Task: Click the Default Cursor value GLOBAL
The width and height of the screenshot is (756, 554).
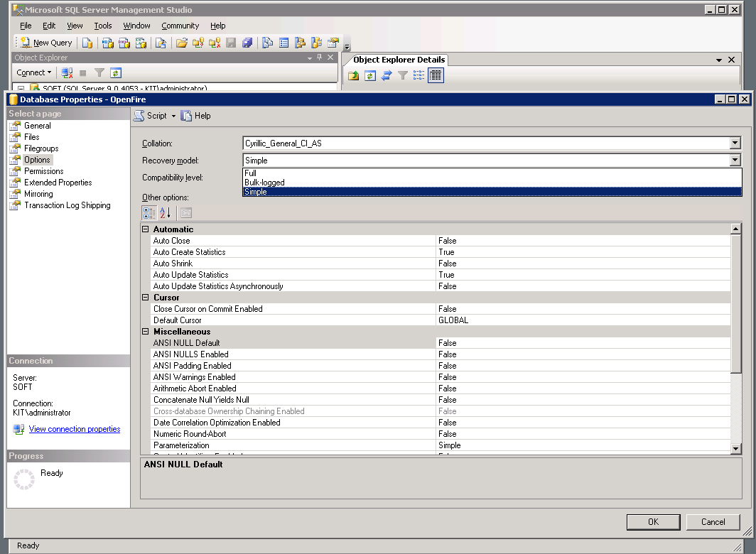Action: (583, 320)
